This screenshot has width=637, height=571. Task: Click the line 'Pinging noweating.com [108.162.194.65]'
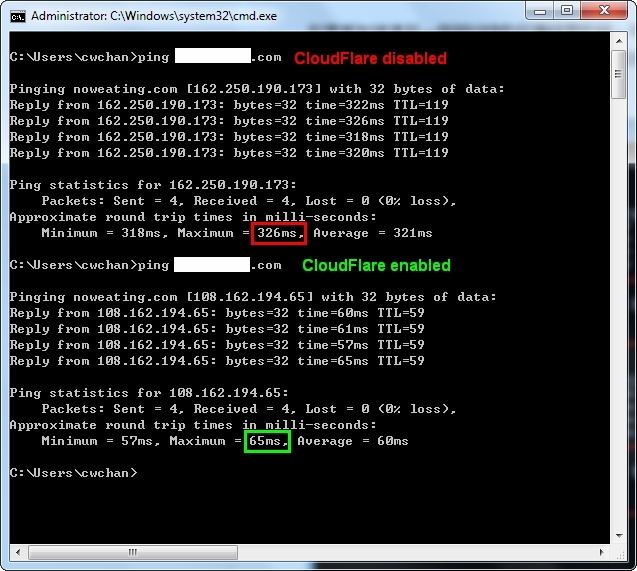(x=253, y=297)
